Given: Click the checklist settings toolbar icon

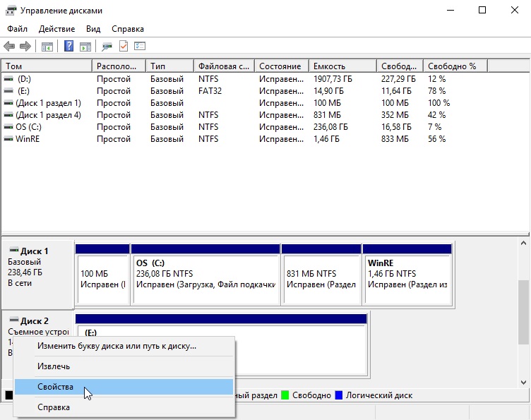Looking at the screenshot, I should point(140,47).
